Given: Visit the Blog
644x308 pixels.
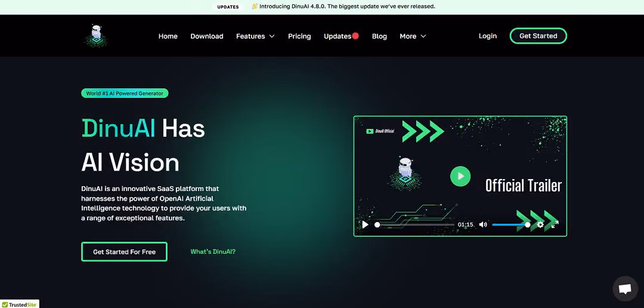Looking at the screenshot, I should click(379, 36).
